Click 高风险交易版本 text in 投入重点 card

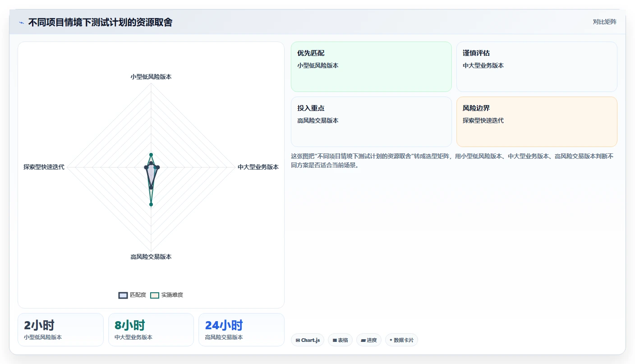coord(318,120)
